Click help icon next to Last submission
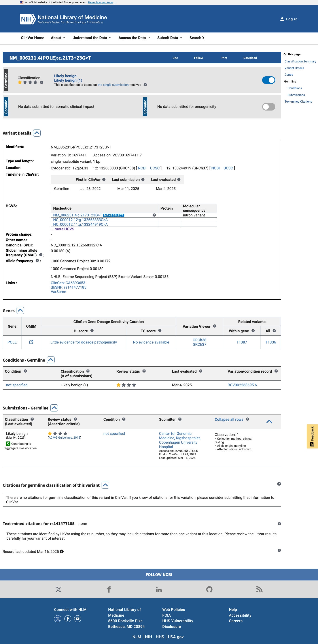 tap(143, 180)
